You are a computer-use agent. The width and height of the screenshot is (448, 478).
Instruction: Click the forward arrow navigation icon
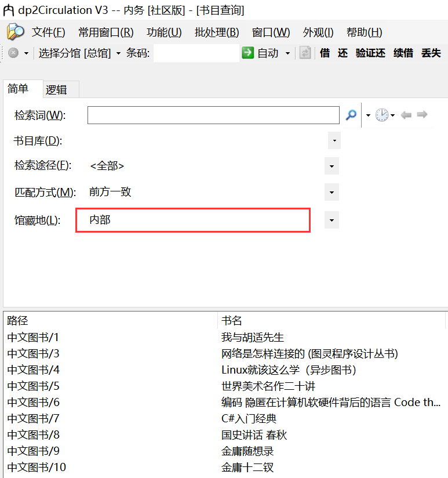pyautogui.click(x=422, y=115)
